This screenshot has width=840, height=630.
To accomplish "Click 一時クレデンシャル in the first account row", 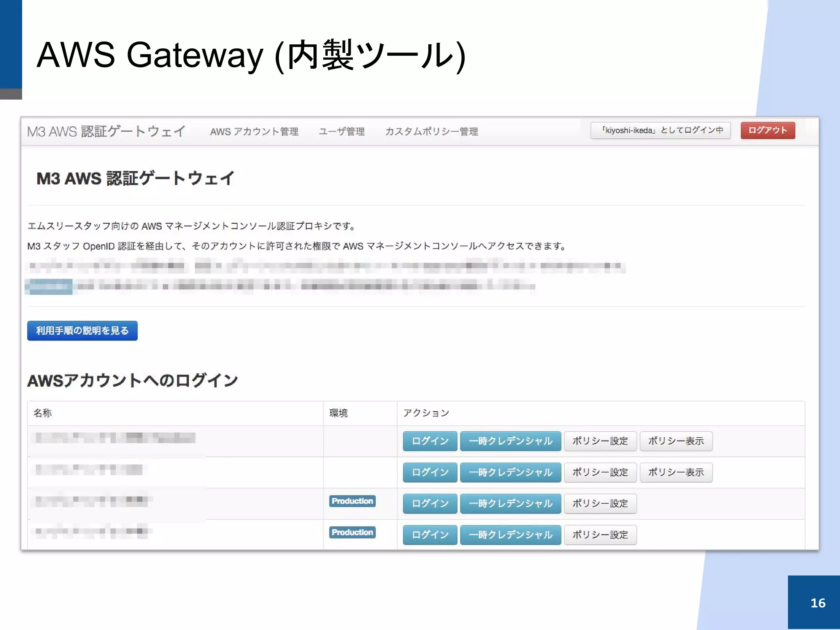I will pyautogui.click(x=511, y=441).
